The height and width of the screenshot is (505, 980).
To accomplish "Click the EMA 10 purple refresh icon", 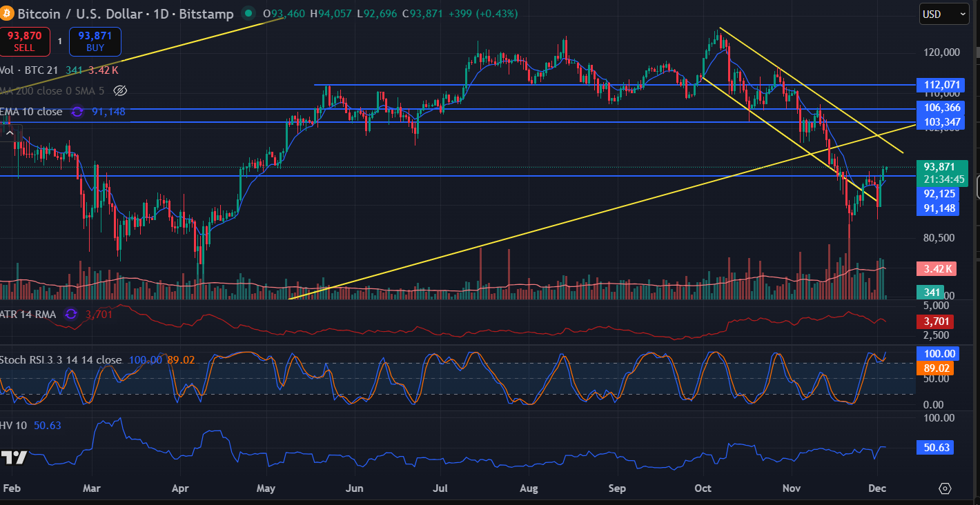I will (x=77, y=112).
